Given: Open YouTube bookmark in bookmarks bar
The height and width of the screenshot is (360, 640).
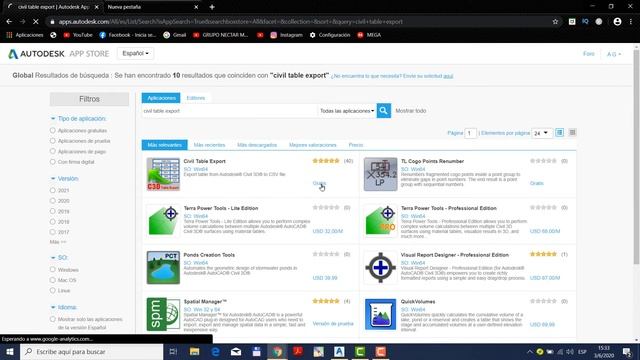Looking at the screenshot, I should (x=78, y=35).
